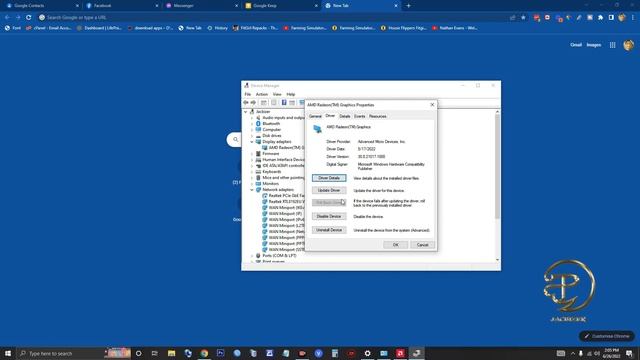Open the History bookmark
Screen dimensions: 640x360
coord(218,28)
